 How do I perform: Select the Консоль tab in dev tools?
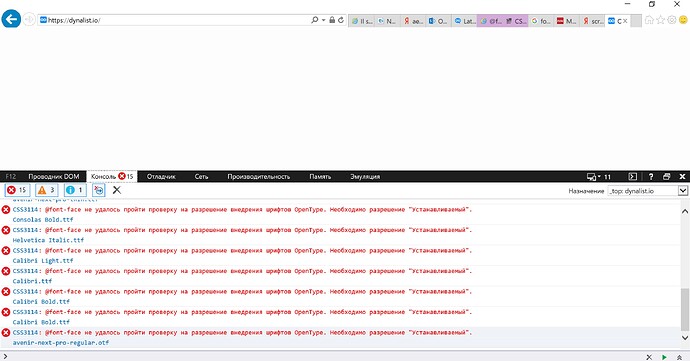coord(112,177)
